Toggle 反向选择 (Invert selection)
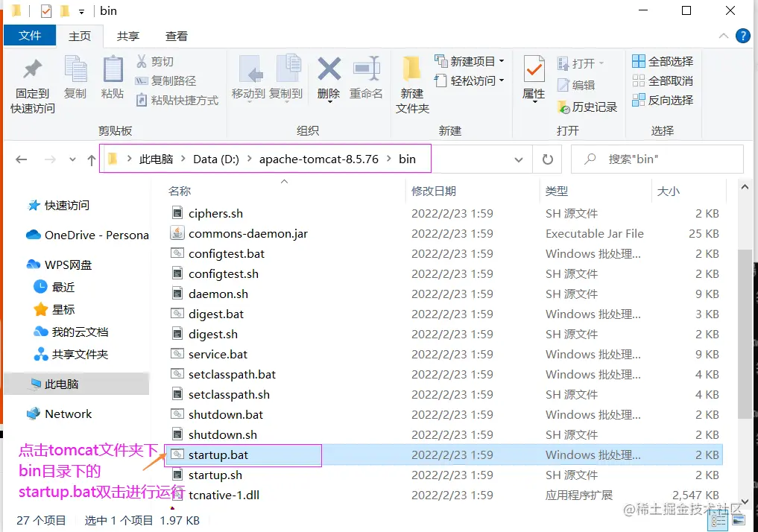 (x=662, y=100)
